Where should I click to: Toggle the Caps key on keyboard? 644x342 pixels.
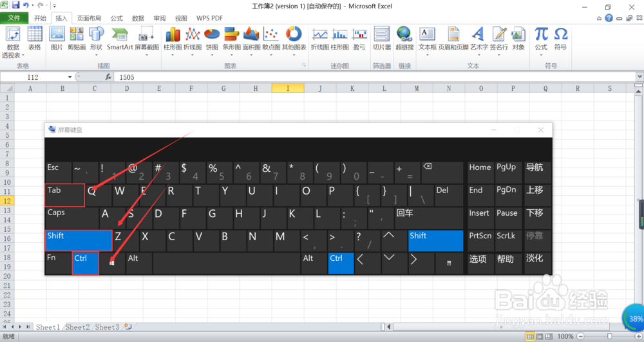(72, 218)
